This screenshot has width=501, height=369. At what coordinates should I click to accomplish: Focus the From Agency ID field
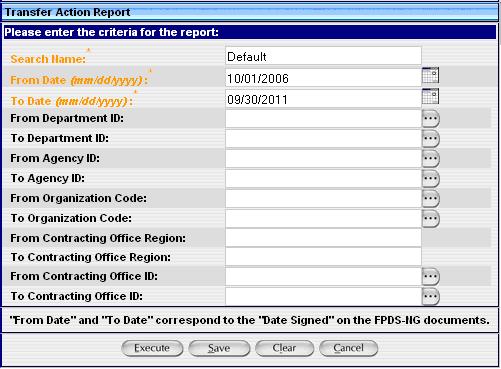click(323, 159)
